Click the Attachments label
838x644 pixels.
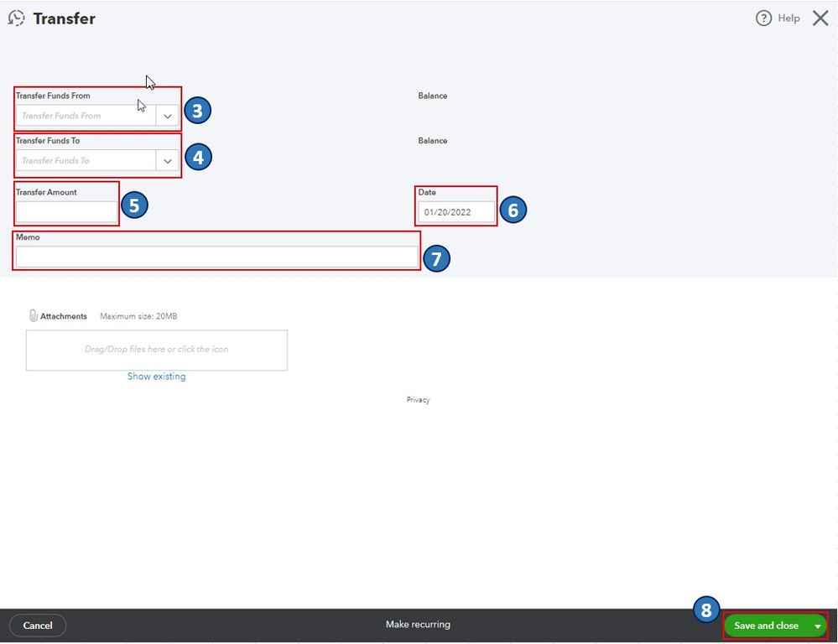pos(64,316)
